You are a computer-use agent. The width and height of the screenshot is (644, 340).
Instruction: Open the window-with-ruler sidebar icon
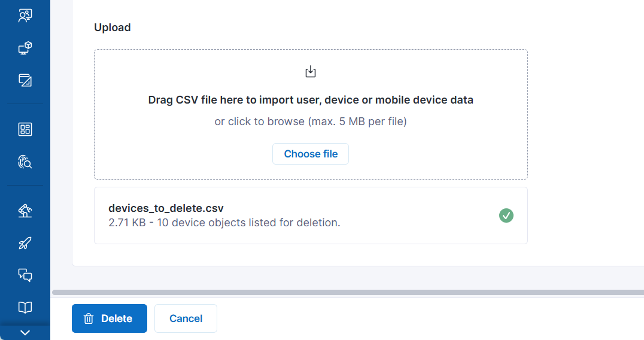pos(25,80)
